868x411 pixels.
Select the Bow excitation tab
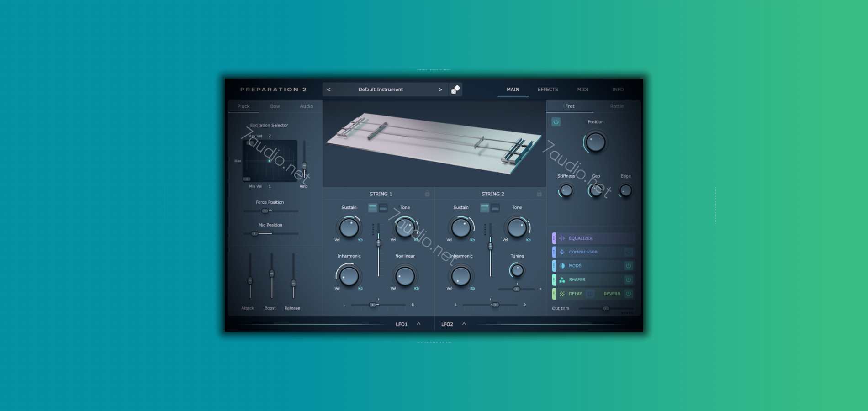pyautogui.click(x=275, y=106)
